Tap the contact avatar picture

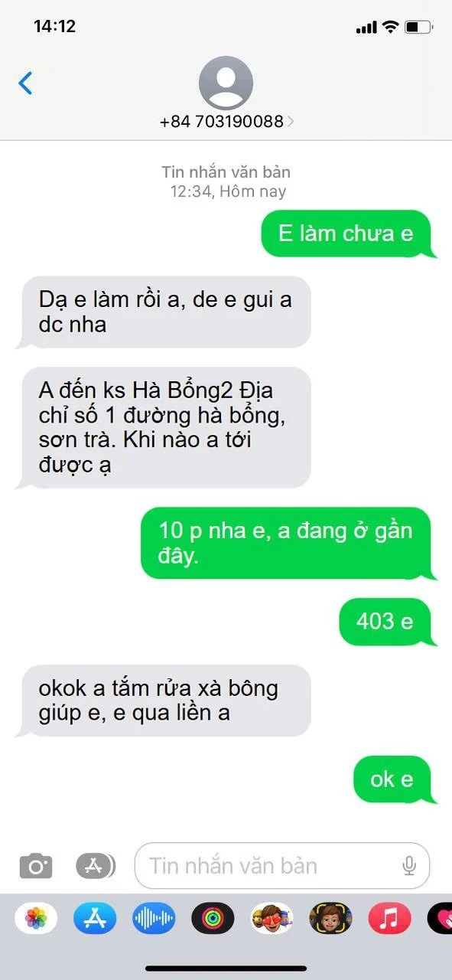pos(226,83)
